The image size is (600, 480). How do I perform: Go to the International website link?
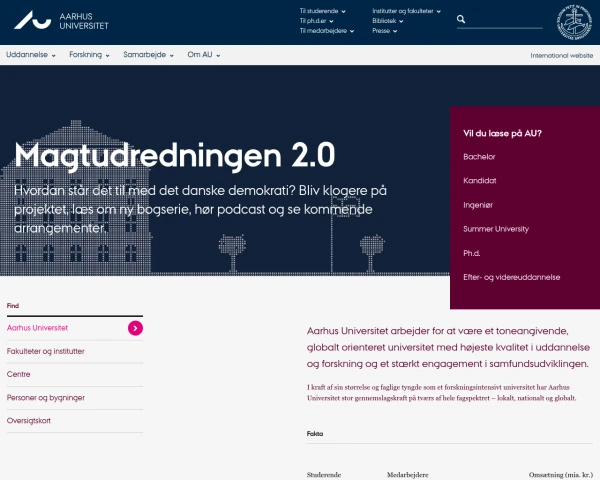tap(561, 56)
